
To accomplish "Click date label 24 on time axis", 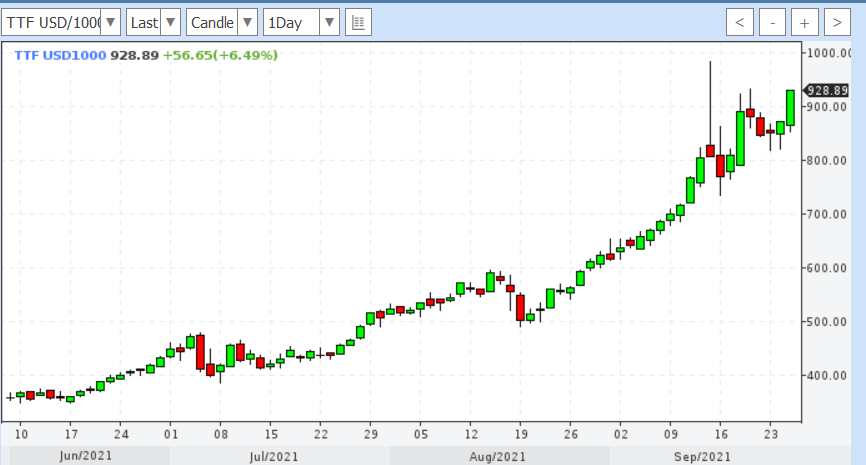I will point(121,435).
